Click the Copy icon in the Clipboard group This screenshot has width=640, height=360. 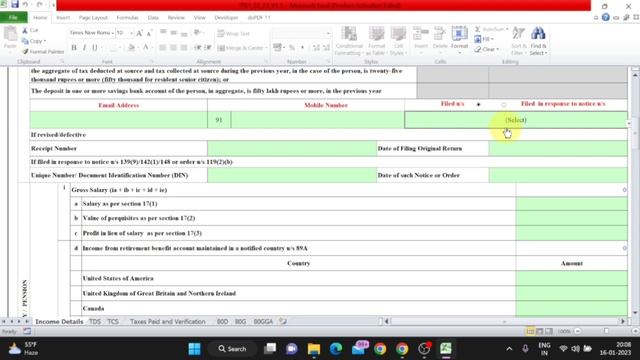26,41
